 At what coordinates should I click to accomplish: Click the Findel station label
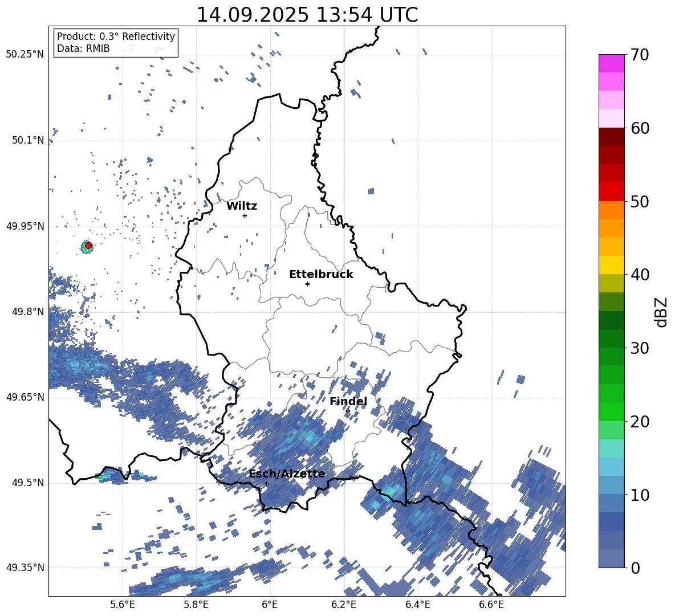point(348,401)
